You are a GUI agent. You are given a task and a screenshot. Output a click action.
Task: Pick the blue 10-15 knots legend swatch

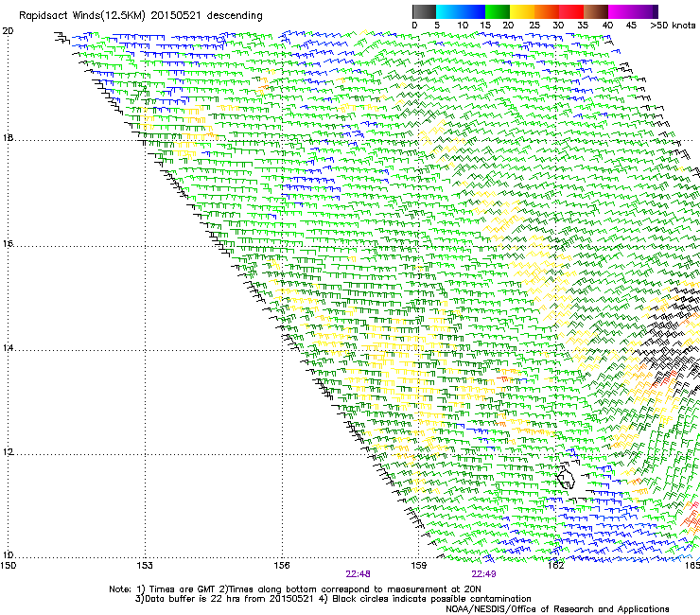click(473, 11)
